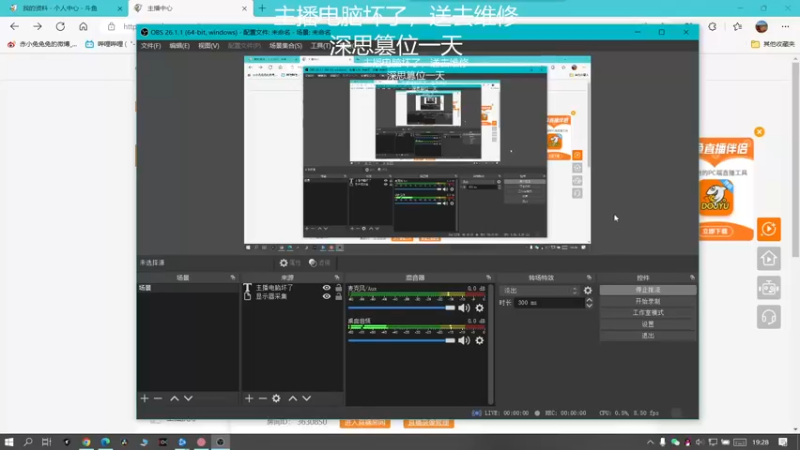Select 场景 item in scenes list
The height and width of the screenshot is (450, 800).
(x=188, y=288)
